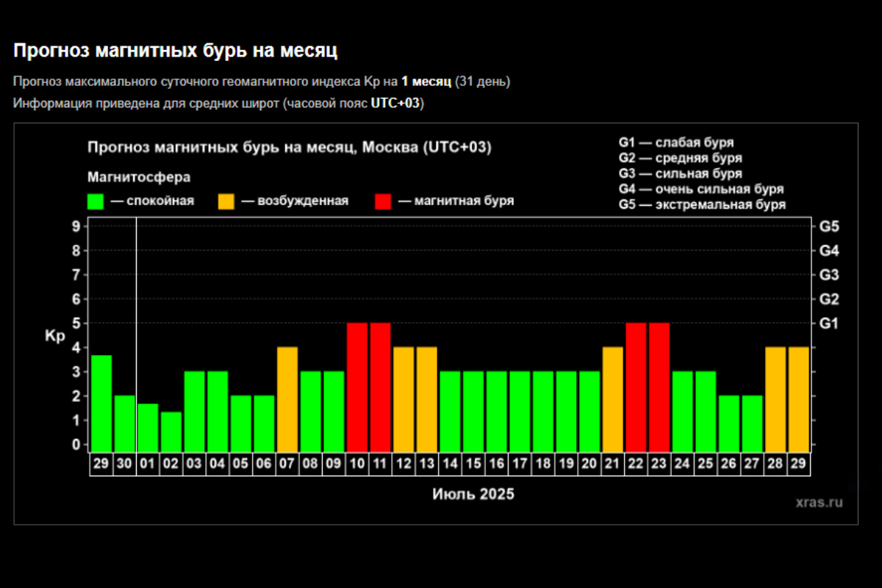
Task: Click Kp value 9 on left axis
Action: (x=76, y=226)
